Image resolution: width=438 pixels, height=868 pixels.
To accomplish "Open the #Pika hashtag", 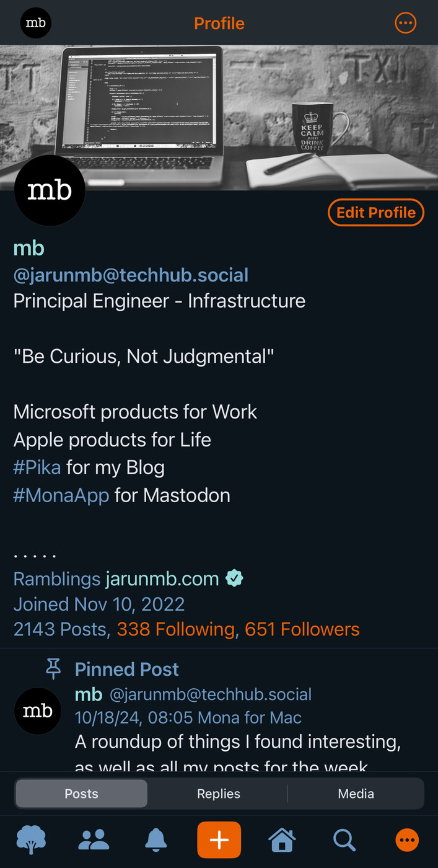I will pyautogui.click(x=37, y=467).
